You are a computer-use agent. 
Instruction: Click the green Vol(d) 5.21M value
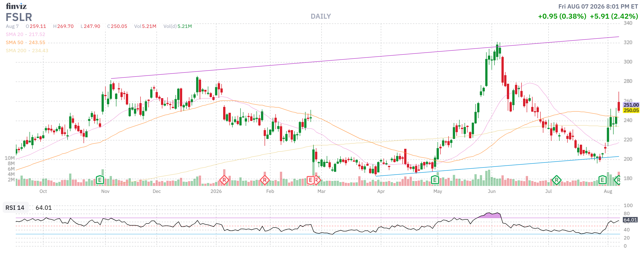pyautogui.click(x=184, y=26)
